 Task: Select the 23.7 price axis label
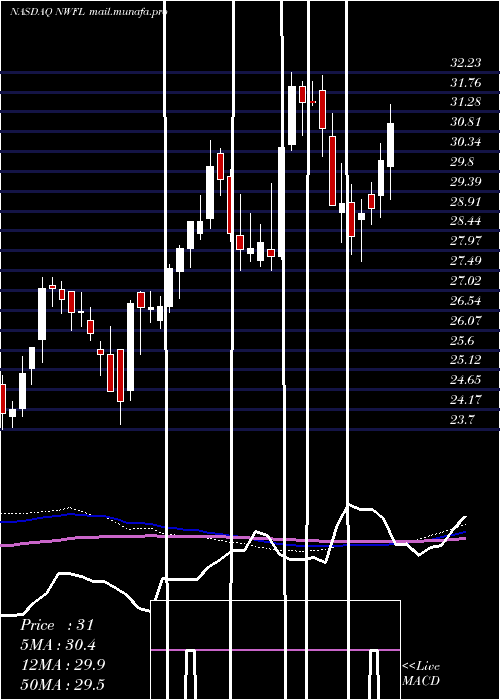click(x=462, y=420)
